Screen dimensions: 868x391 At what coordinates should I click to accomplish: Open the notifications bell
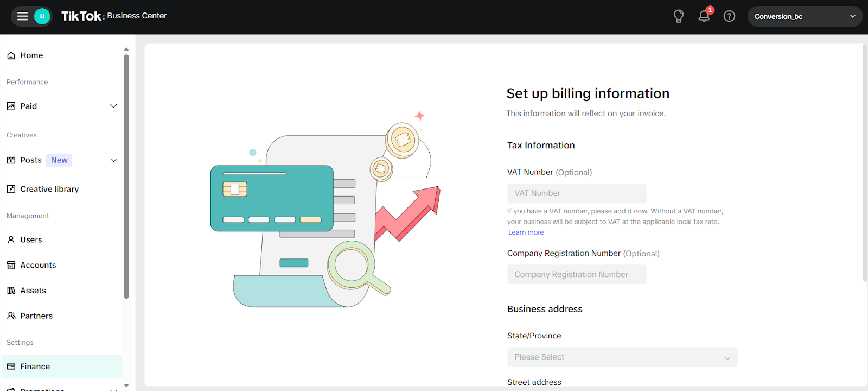[704, 16]
